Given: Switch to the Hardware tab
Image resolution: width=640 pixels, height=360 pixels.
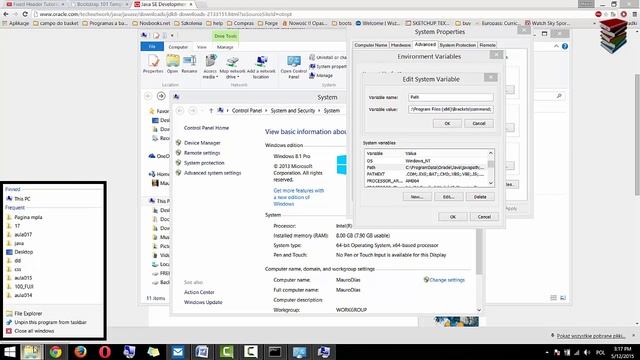Looking at the screenshot, I should 400,45.
